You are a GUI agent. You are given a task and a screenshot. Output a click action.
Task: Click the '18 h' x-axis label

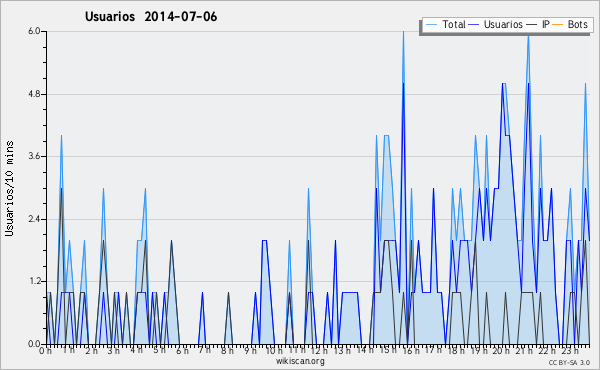(x=456, y=350)
